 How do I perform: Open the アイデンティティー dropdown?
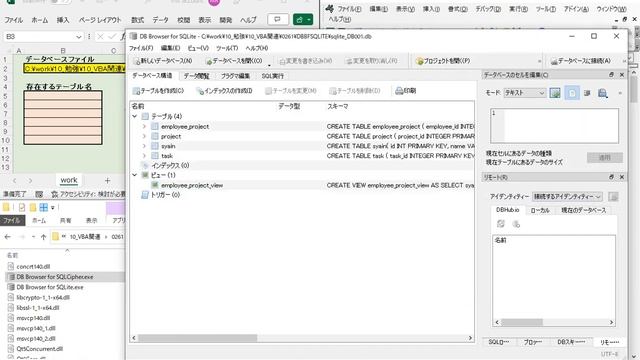(x=567, y=197)
